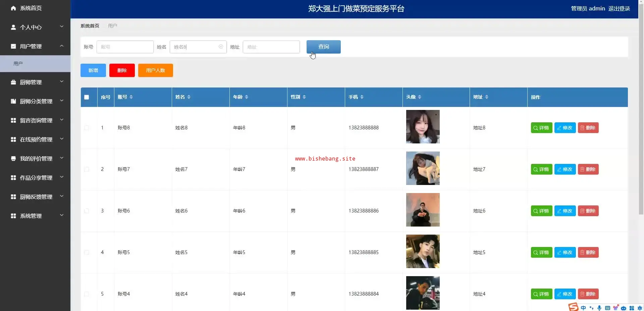Click 退出登录 to log out
This screenshot has height=311, width=644.
619,8
